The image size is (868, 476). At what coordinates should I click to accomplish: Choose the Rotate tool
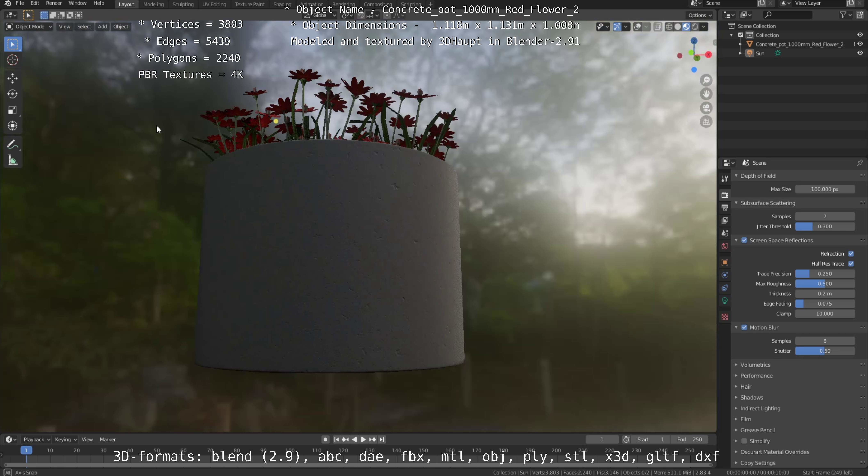[x=13, y=94]
